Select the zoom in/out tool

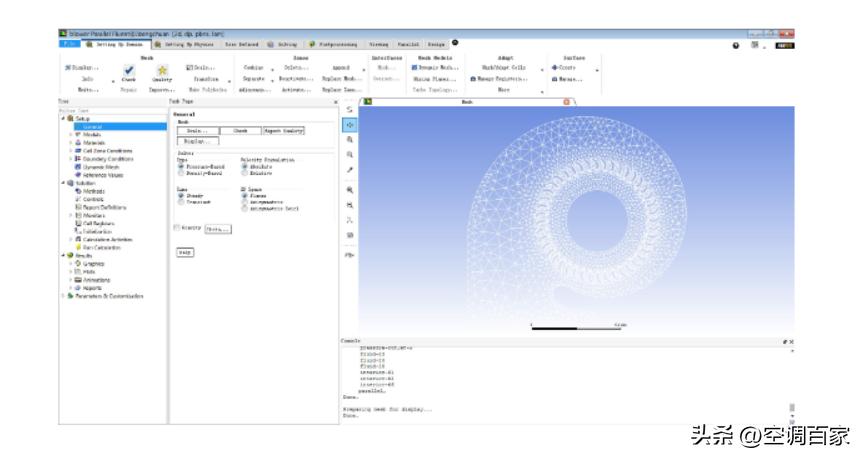350,141
